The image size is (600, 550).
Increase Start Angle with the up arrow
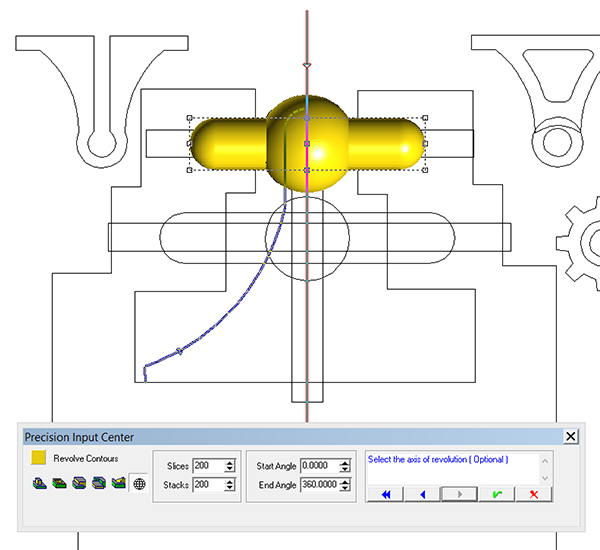coord(344,463)
